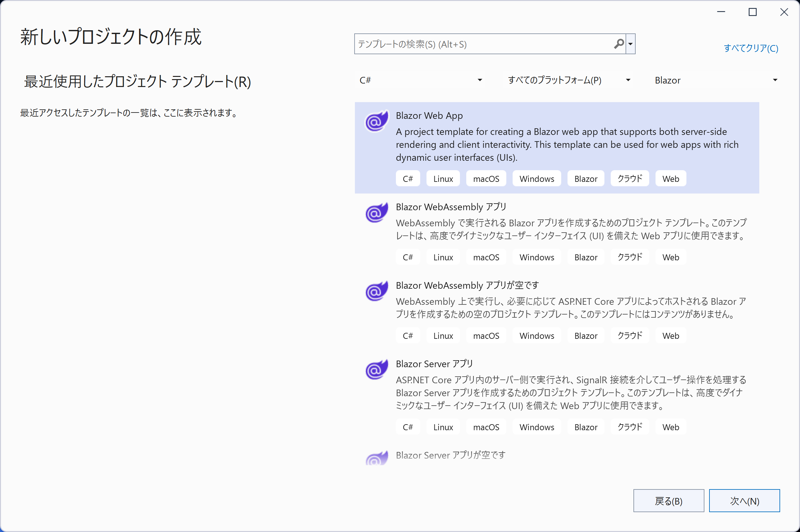This screenshot has height=532, width=800.
Task: Click the Blazor Web App description text
Action: [567, 145]
